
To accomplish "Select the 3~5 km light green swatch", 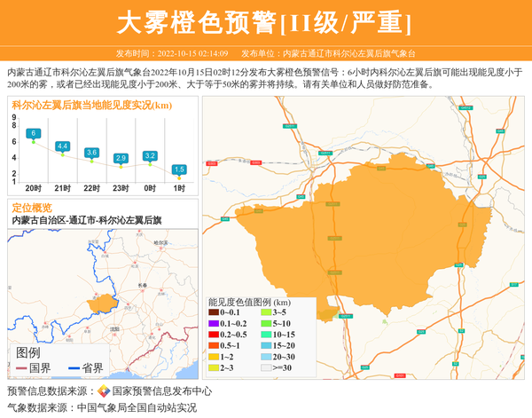I will 265,312.
